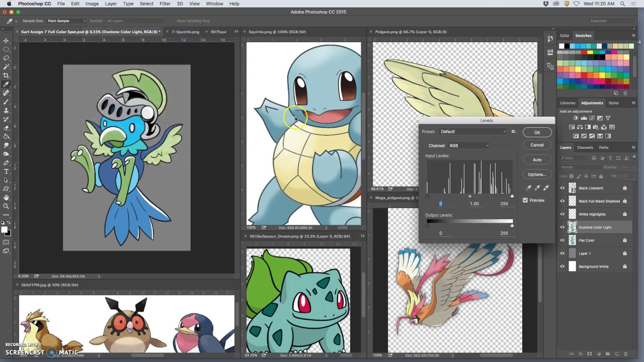
Task: Switch to the Channels tab
Action: click(x=585, y=147)
